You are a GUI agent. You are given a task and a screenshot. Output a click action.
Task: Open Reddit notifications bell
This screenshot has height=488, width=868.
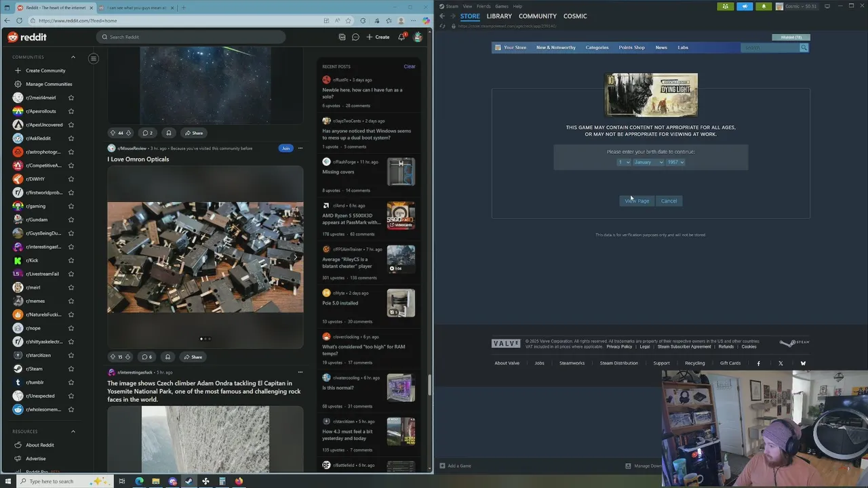[401, 37]
